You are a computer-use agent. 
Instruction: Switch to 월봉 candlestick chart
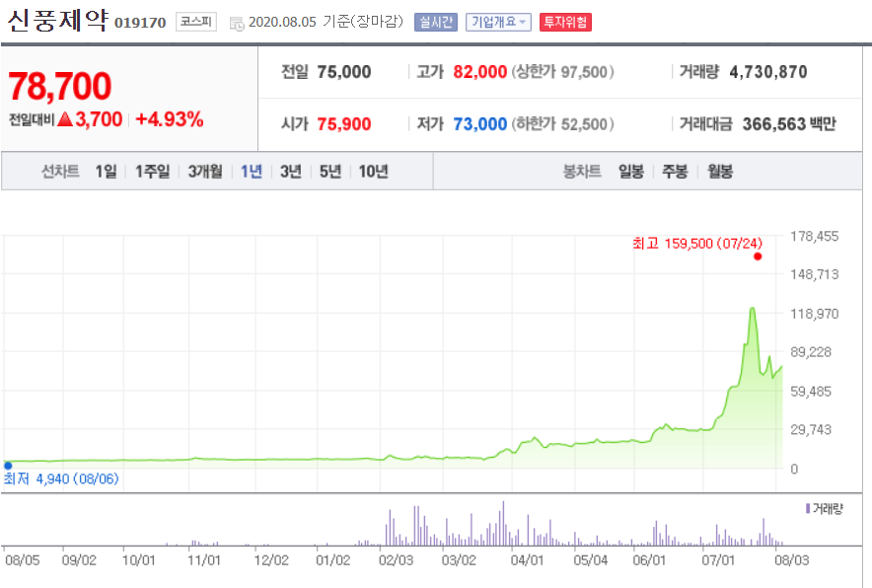tap(720, 172)
